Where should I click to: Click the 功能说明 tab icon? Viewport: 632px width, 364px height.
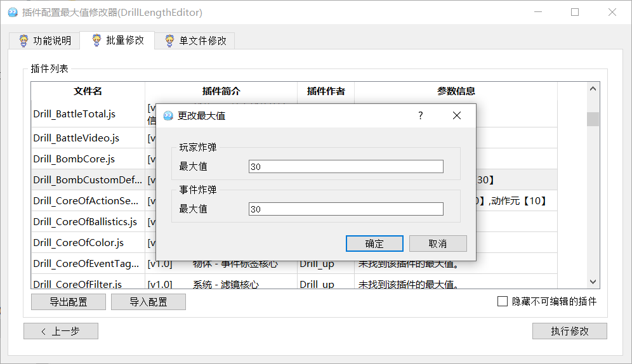(x=23, y=41)
